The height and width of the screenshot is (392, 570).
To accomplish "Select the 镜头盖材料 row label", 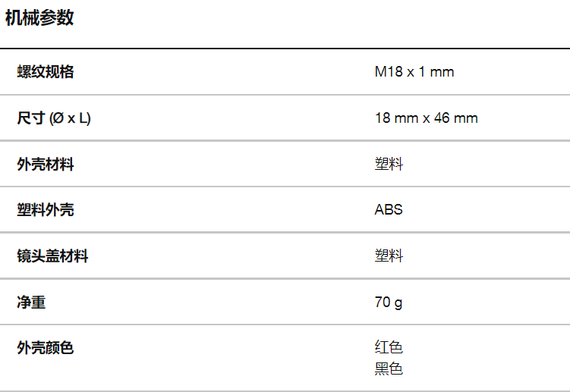I will click(x=52, y=256).
